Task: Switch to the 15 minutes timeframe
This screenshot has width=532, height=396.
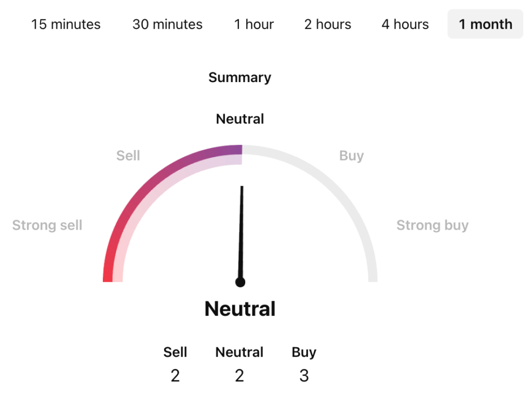Action: click(66, 24)
